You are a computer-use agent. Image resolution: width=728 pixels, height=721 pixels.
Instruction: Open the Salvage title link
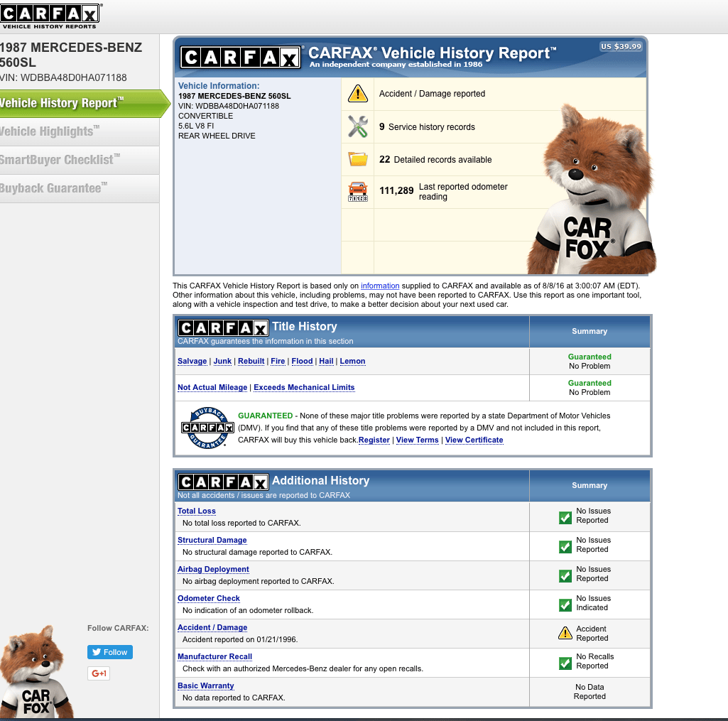tap(192, 361)
